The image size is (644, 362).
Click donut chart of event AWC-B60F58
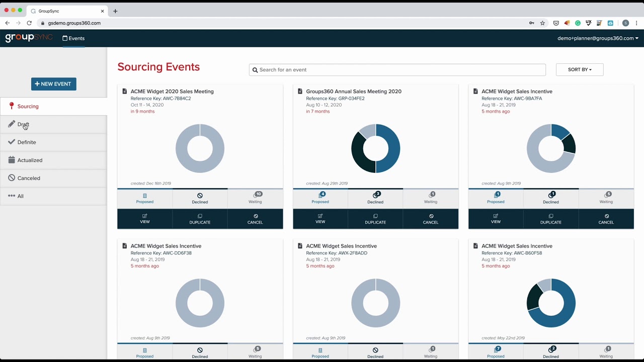tap(551, 303)
